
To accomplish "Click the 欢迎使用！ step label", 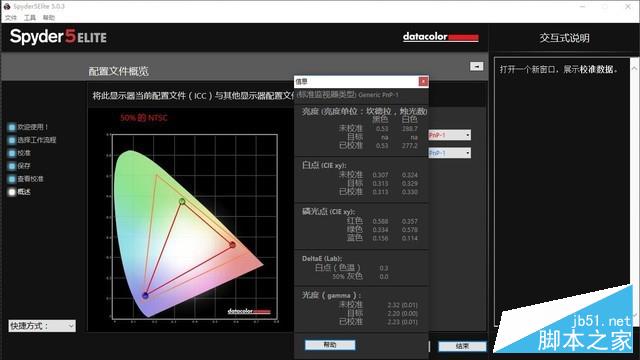I will pyautogui.click(x=33, y=127).
